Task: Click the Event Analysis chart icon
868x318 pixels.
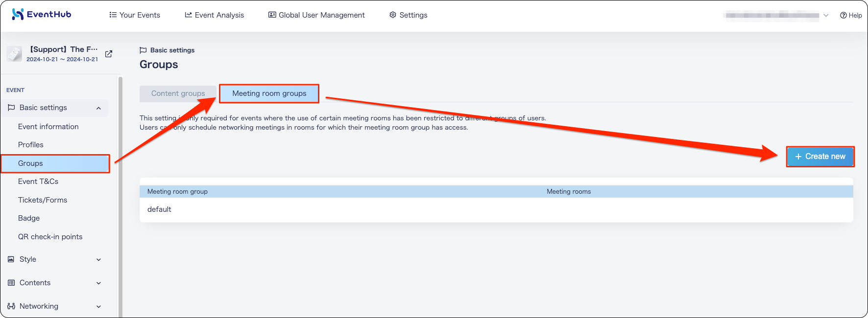Action: pos(188,15)
